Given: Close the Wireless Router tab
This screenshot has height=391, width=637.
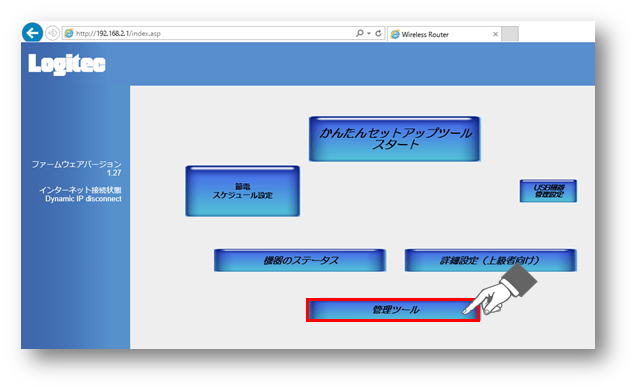Looking at the screenshot, I should [495, 34].
